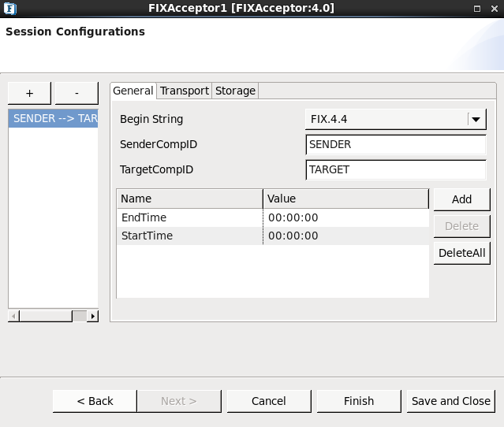Click the SenderCompID input field
Image resolution: width=504 pixels, height=427 pixels.
pyautogui.click(x=396, y=144)
